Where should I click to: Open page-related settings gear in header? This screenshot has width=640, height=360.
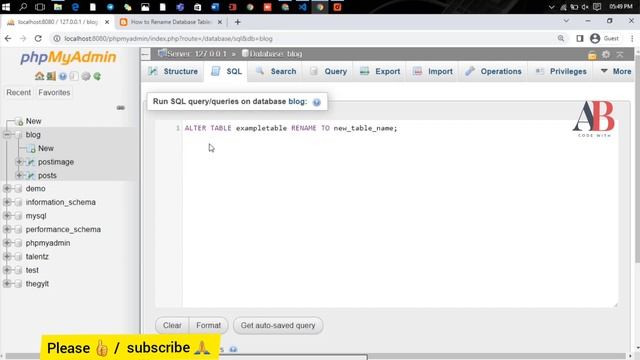606,54
